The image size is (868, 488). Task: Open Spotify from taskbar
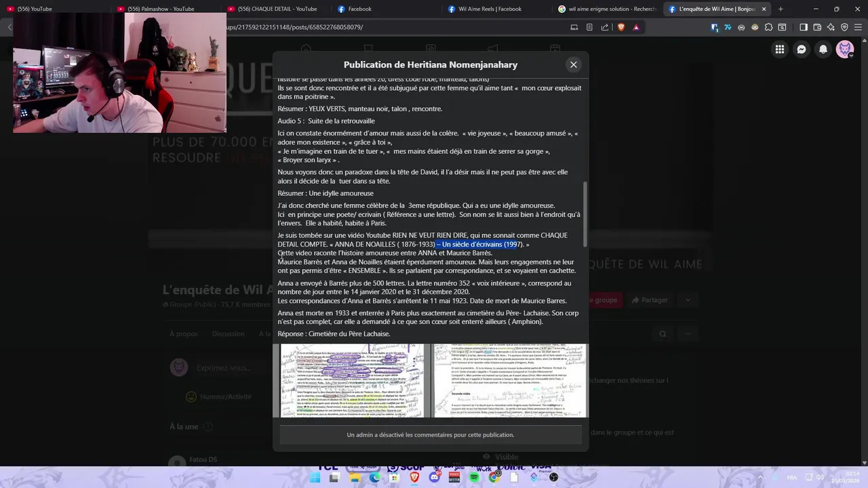[474, 477]
